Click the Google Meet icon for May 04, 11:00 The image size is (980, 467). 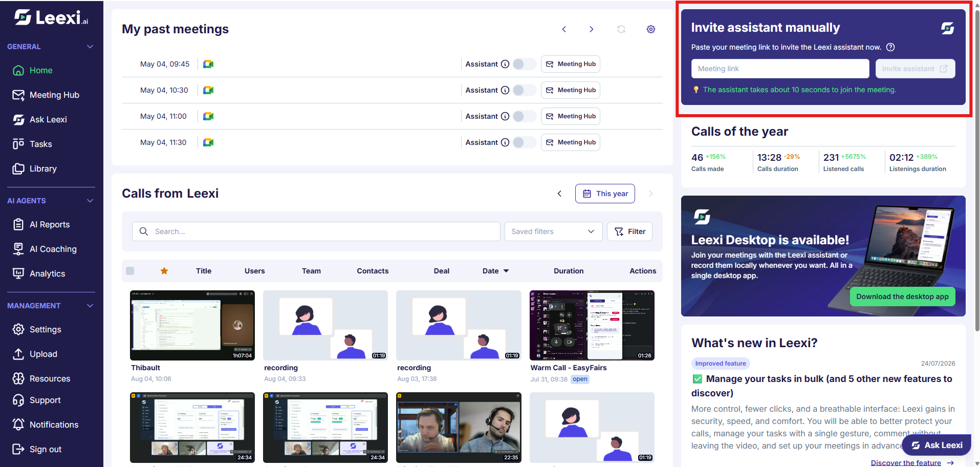pos(208,116)
